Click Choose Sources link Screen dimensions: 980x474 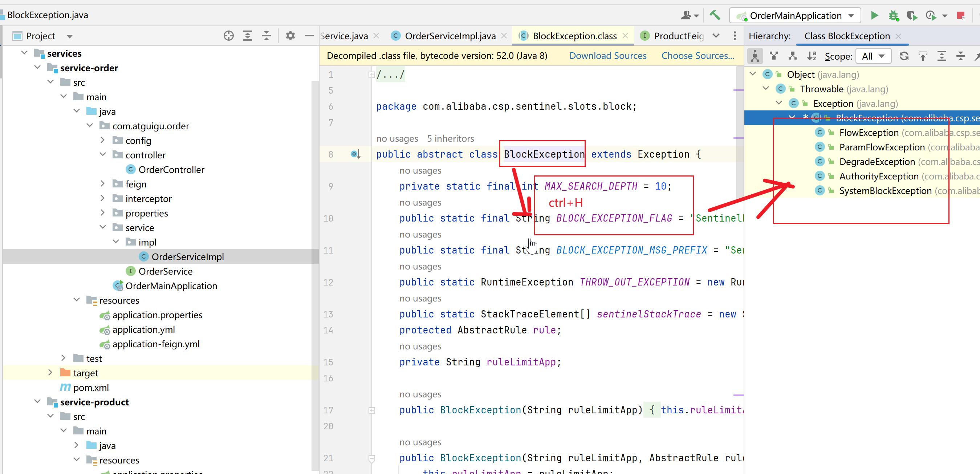pos(698,56)
